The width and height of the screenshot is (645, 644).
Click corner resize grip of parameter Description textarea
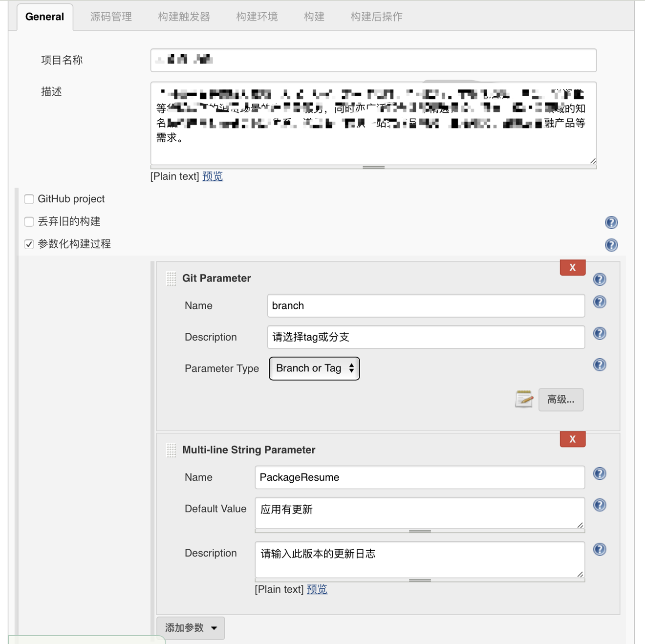580,574
